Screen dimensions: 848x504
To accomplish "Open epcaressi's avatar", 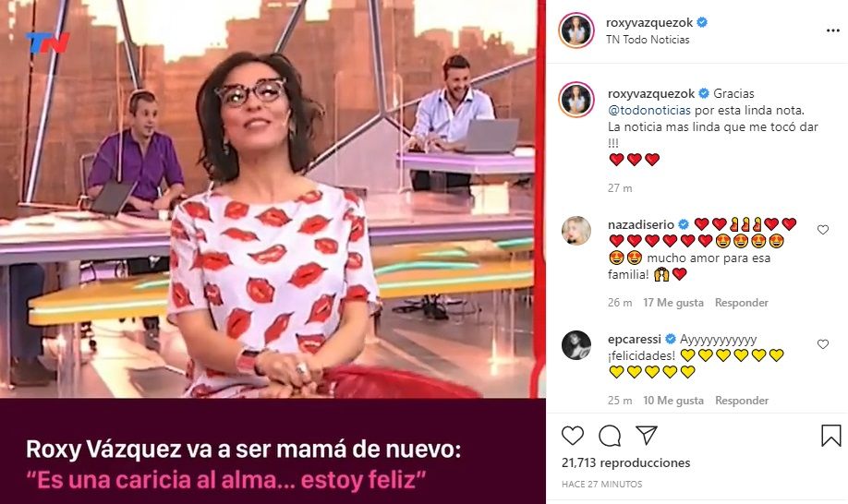I will tap(576, 345).
